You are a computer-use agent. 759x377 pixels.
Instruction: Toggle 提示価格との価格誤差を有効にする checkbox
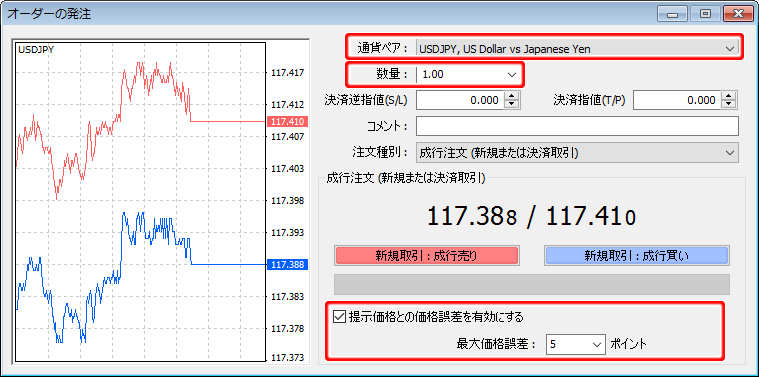coord(339,317)
